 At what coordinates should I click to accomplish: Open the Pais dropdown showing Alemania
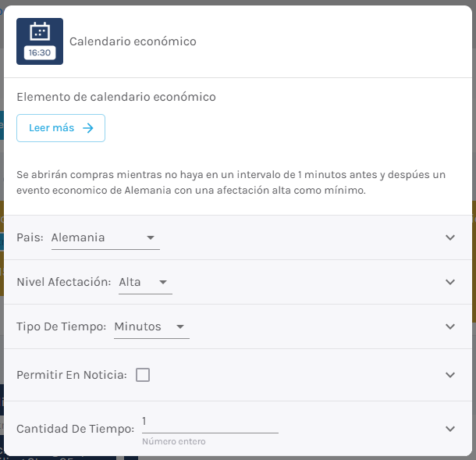pos(105,238)
